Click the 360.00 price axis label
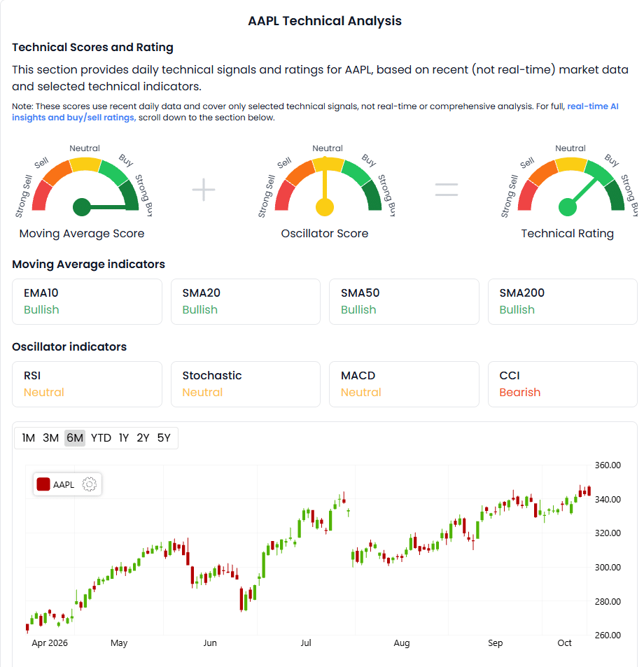Image resolution: width=644 pixels, height=667 pixels. pos(608,465)
